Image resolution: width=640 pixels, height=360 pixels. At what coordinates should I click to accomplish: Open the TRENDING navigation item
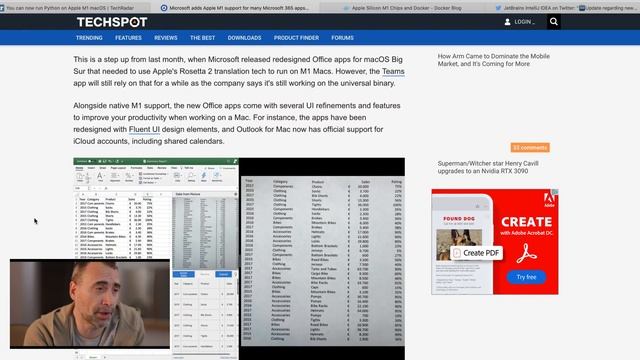(x=89, y=38)
